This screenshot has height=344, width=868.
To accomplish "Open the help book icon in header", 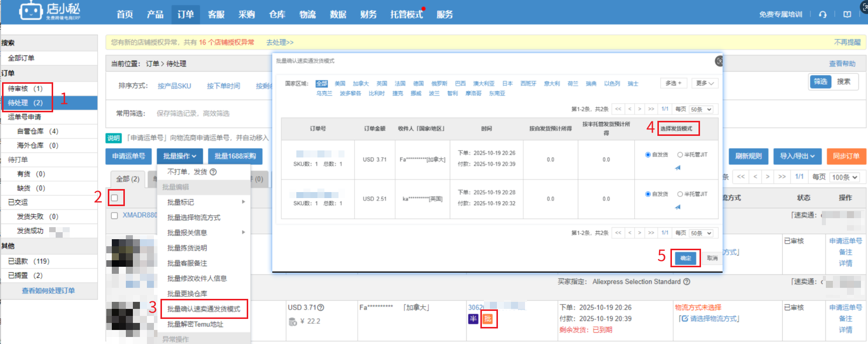I will point(847,15).
